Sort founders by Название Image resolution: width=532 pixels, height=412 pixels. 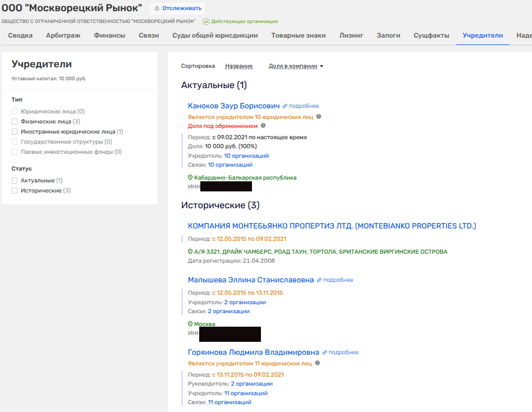[x=239, y=66]
